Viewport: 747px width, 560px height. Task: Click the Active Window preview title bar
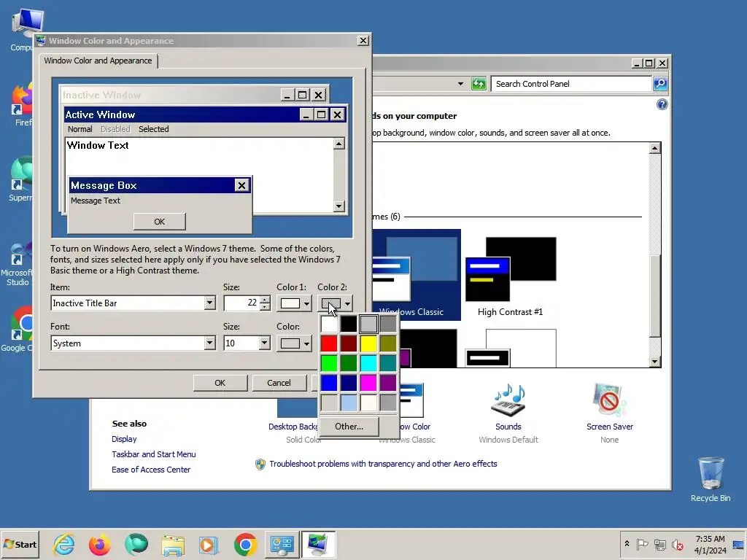tap(181, 114)
